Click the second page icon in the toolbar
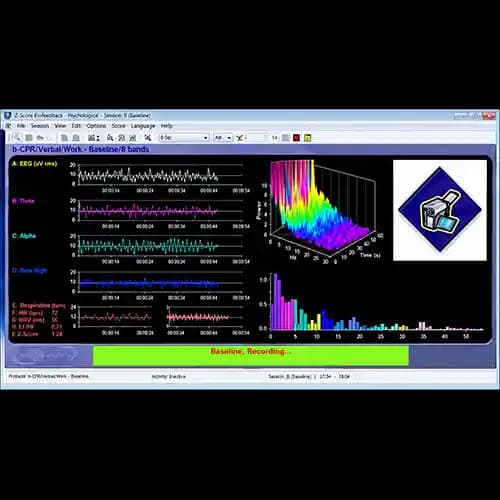Screen dimensions: 500x500 76,138
